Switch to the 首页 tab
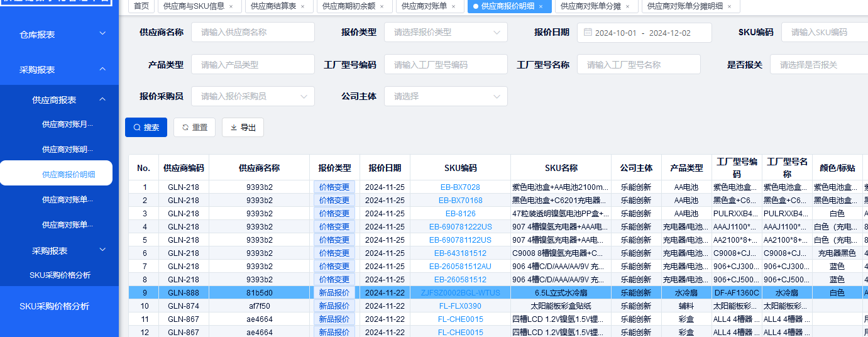This screenshot has width=868, height=337. (x=142, y=6)
